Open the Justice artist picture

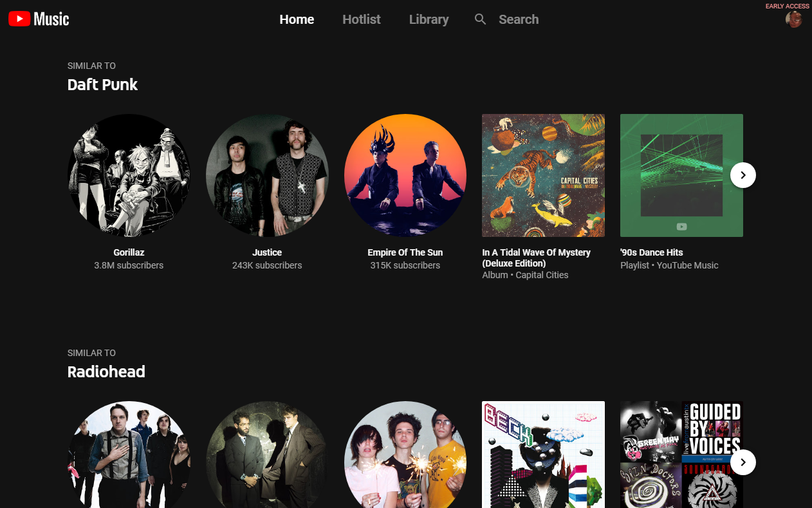point(267,175)
